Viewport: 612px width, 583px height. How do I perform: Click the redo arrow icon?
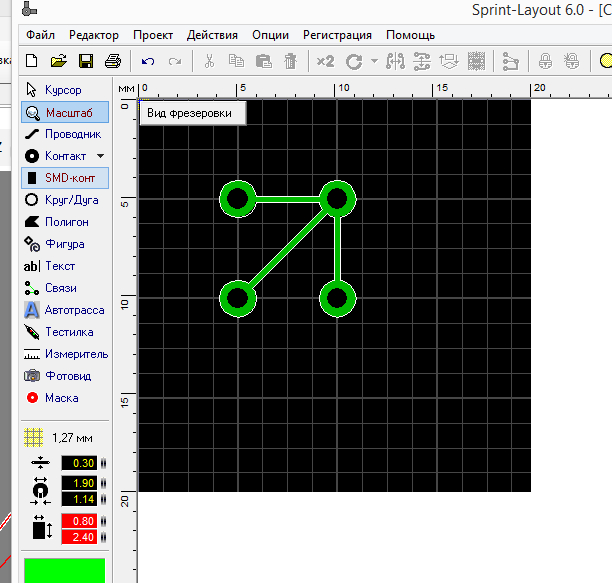tap(175, 61)
